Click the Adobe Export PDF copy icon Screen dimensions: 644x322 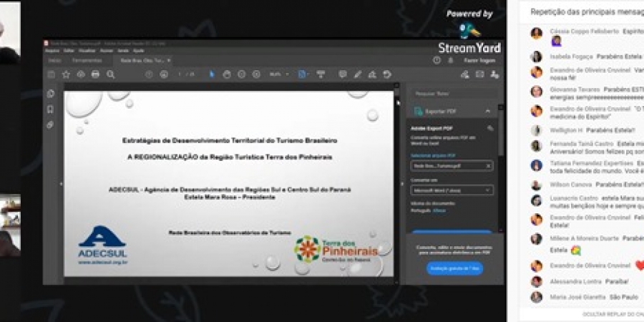(489, 128)
